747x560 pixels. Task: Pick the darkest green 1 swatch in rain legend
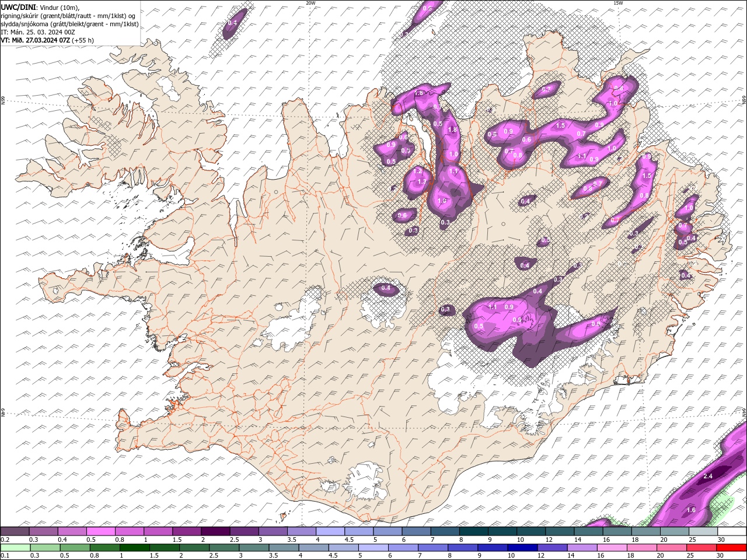(134, 548)
